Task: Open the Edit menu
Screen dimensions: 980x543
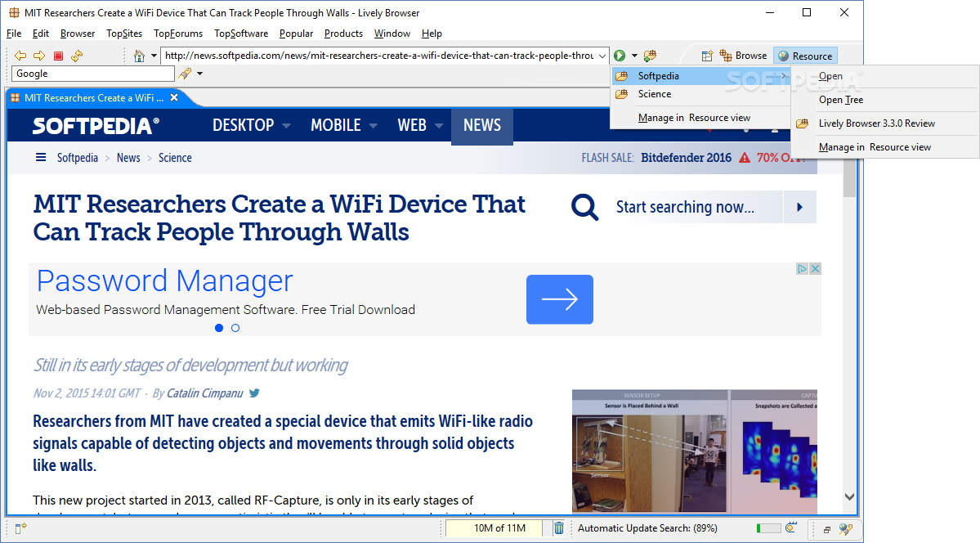Action: pos(41,34)
